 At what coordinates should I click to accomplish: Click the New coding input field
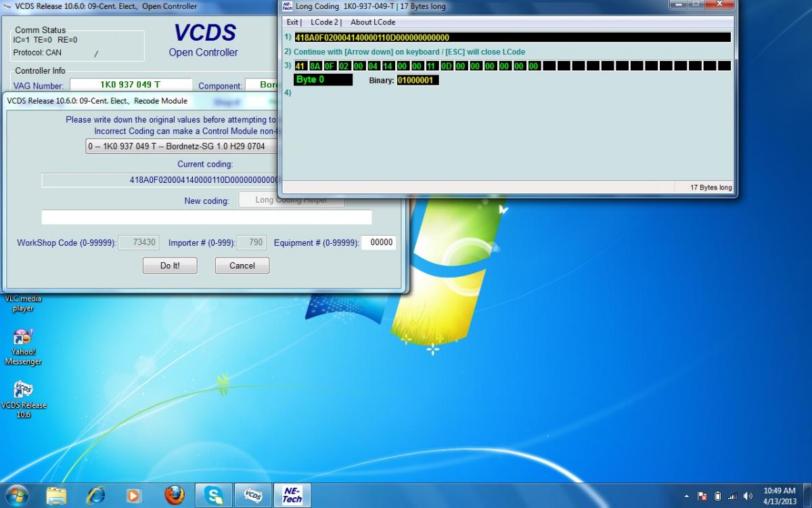(206, 217)
